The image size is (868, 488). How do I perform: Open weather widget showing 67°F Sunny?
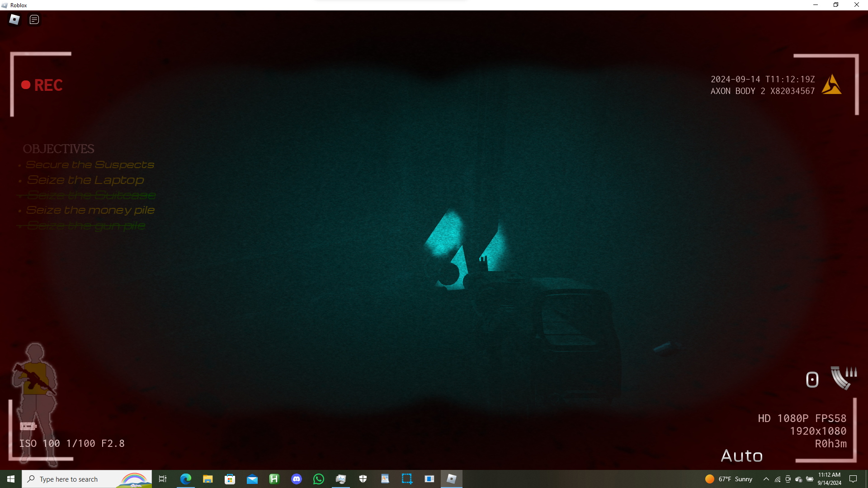(x=729, y=479)
